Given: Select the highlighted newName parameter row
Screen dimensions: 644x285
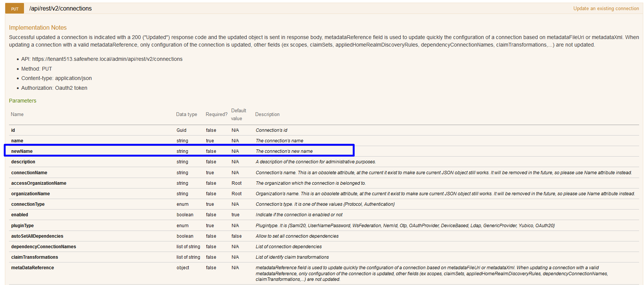Looking at the screenshot, I should pos(179,151).
